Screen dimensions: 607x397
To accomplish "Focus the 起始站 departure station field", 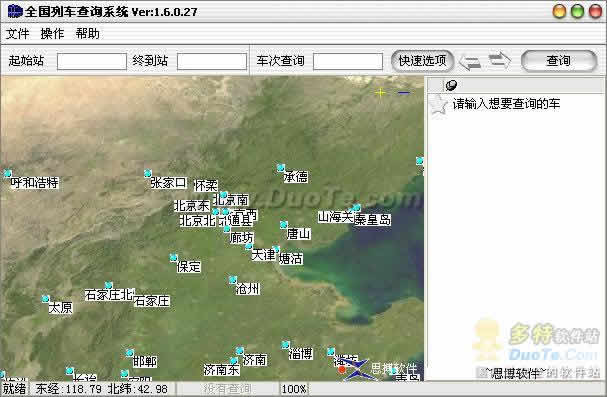I will 92,61.
